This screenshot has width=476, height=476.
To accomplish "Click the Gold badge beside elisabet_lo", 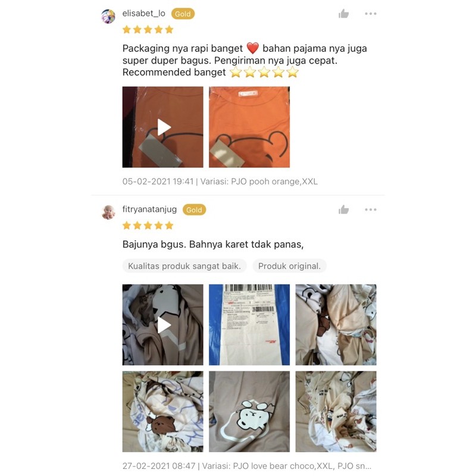I will pyautogui.click(x=183, y=14).
